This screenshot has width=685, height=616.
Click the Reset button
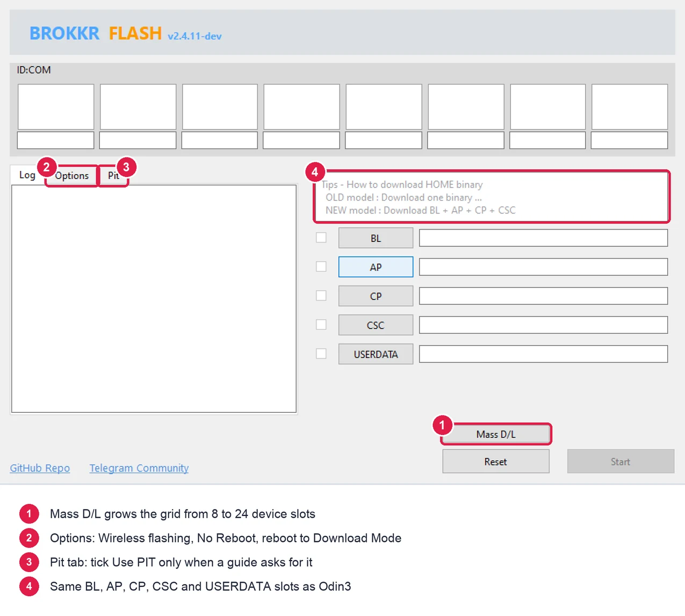(x=496, y=462)
